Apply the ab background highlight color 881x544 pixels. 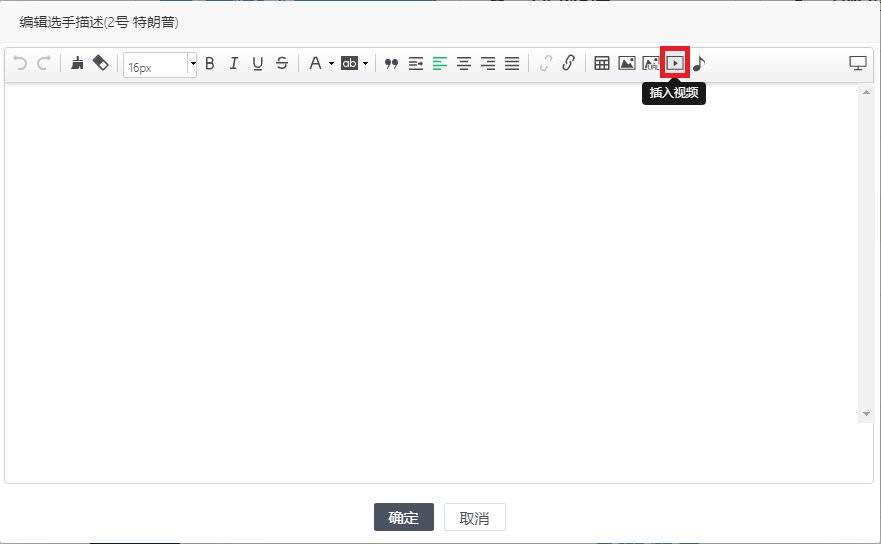(349, 63)
